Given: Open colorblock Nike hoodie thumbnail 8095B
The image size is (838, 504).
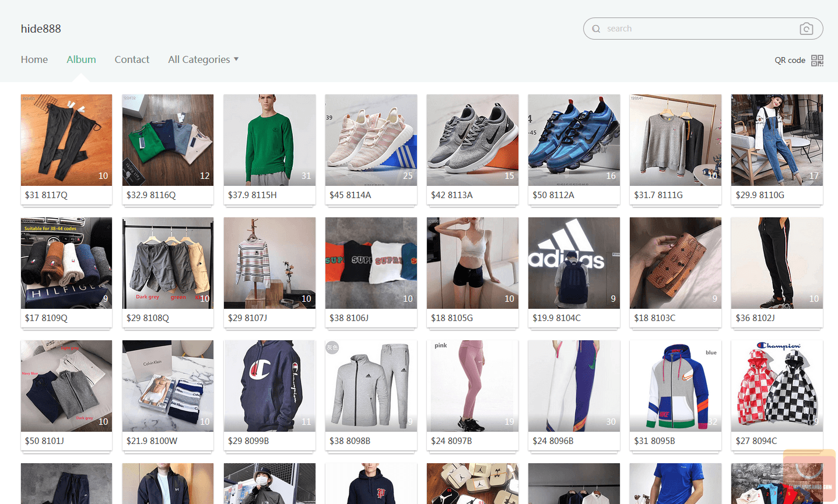Looking at the screenshot, I should pos(675,386).
